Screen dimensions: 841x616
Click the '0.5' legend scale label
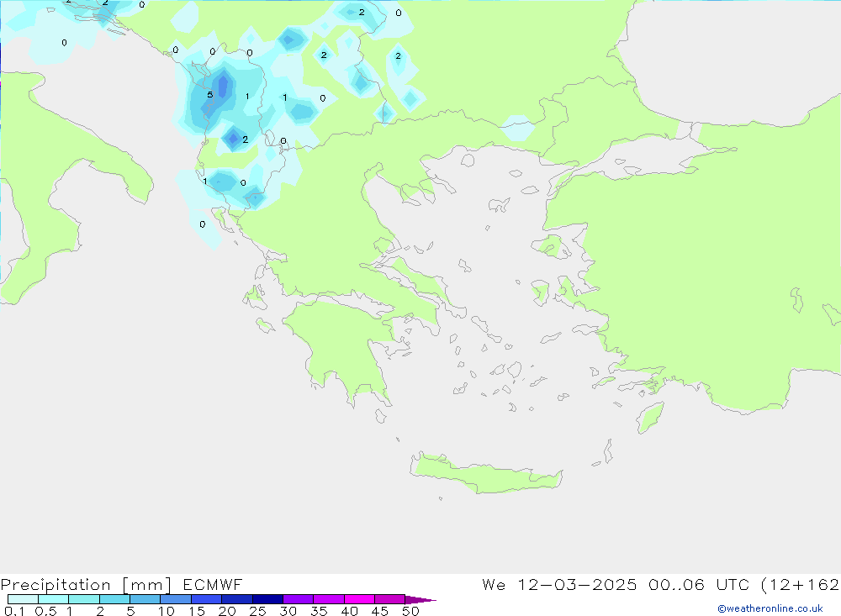click(x=45, y=611)
